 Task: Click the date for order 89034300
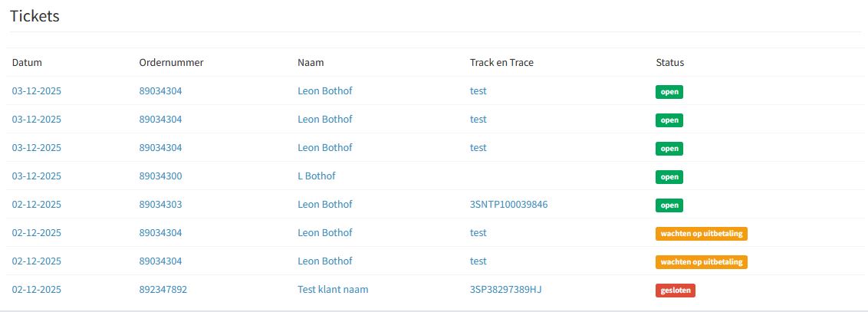click(x=36, y=176)
